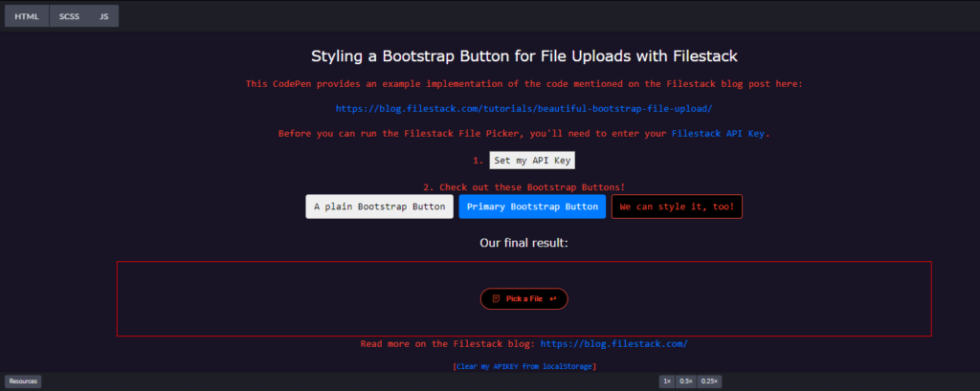Click the 'Our final result:' subheading

[523, 243]
